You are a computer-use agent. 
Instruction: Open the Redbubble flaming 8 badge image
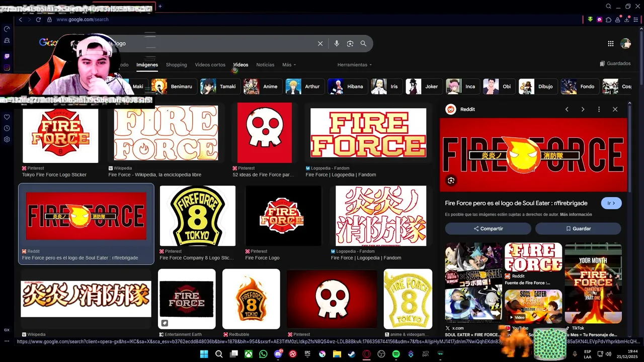[251, 299]
